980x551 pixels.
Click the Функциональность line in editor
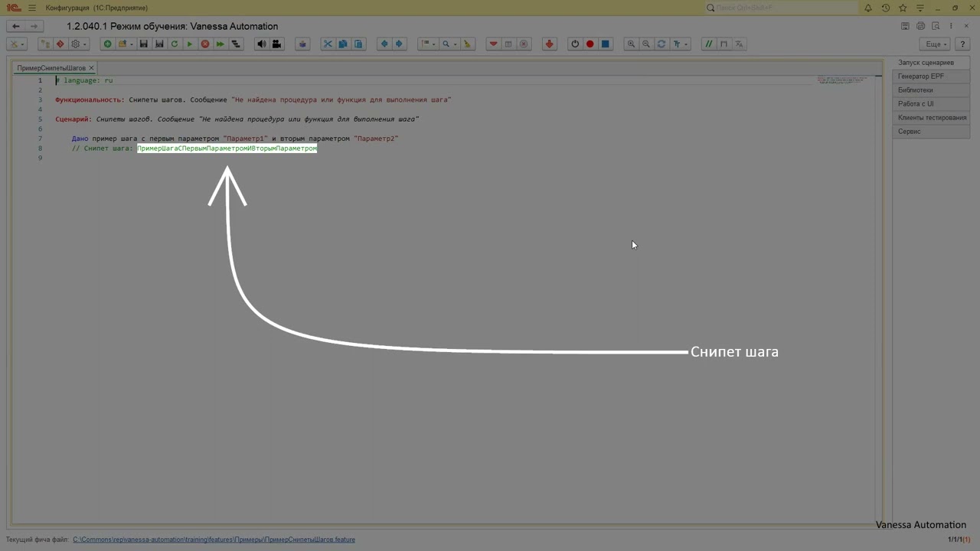(253, 99)
